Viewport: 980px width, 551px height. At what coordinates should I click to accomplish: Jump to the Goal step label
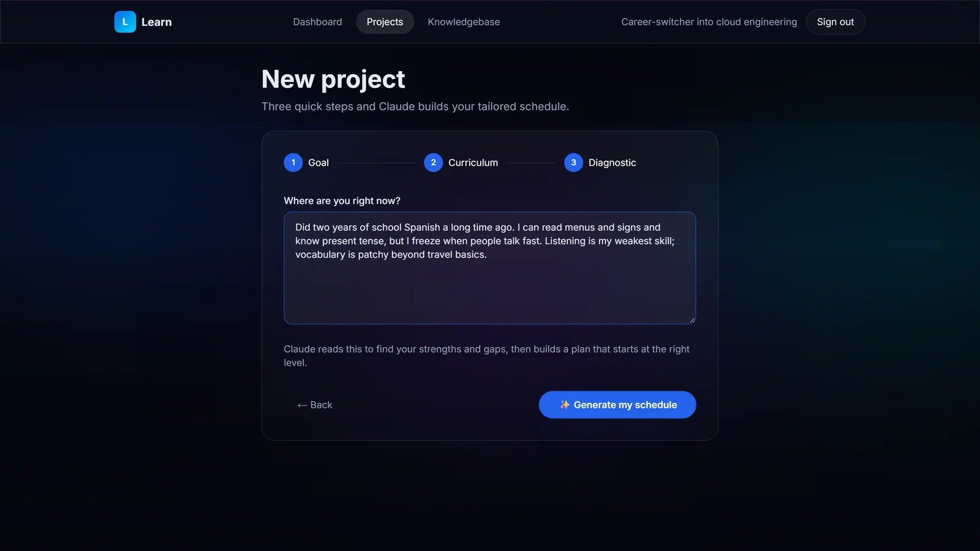tap(318, 163)
